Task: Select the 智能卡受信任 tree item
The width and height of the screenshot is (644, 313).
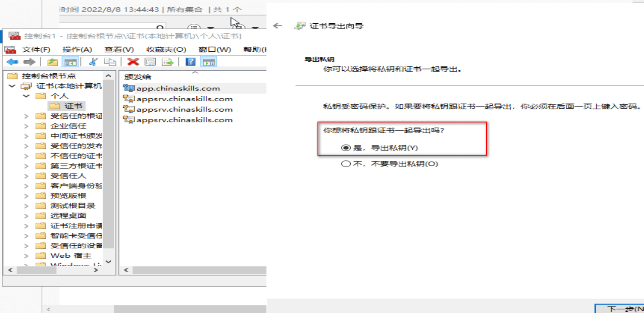Action: tap(76, 236)
